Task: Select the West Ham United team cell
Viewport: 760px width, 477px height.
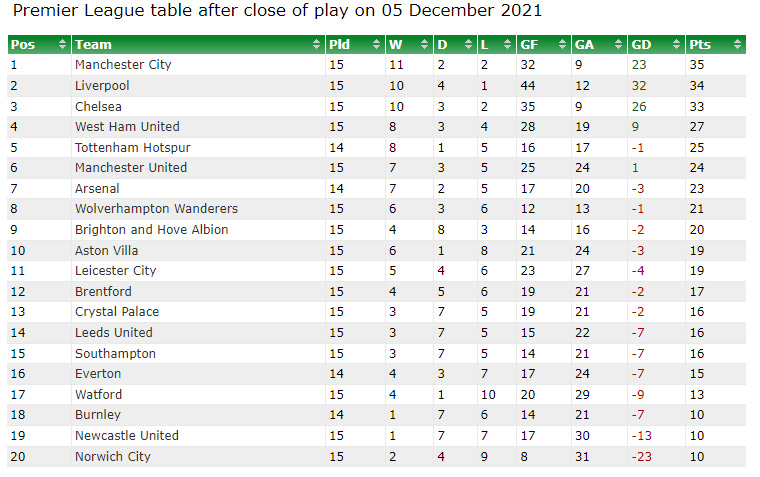Action: [127, 126]
